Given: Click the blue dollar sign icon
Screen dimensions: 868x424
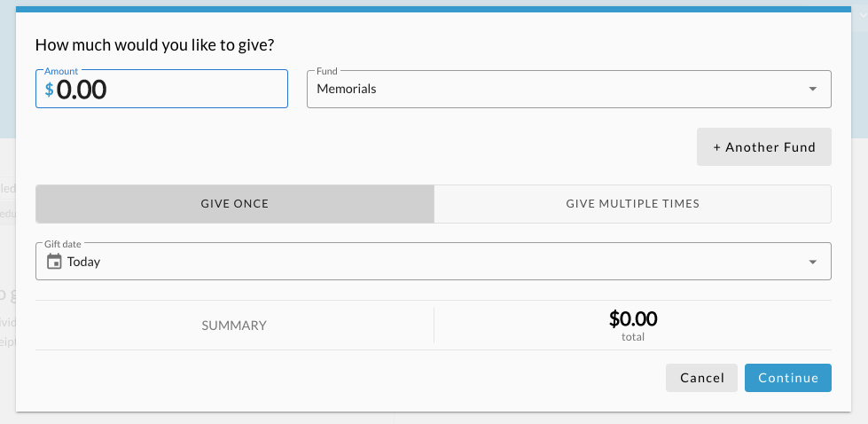Looking at the screenshot, I should (x=50, y=89).
